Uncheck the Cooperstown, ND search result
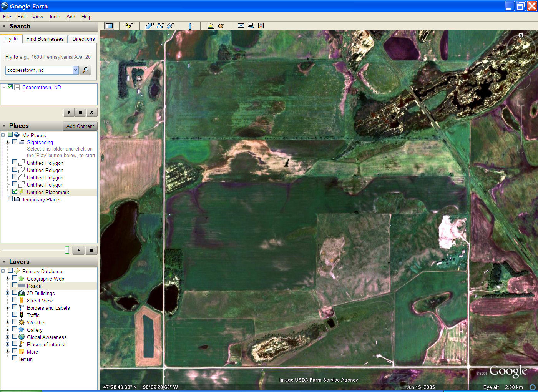 coord(10,87)
